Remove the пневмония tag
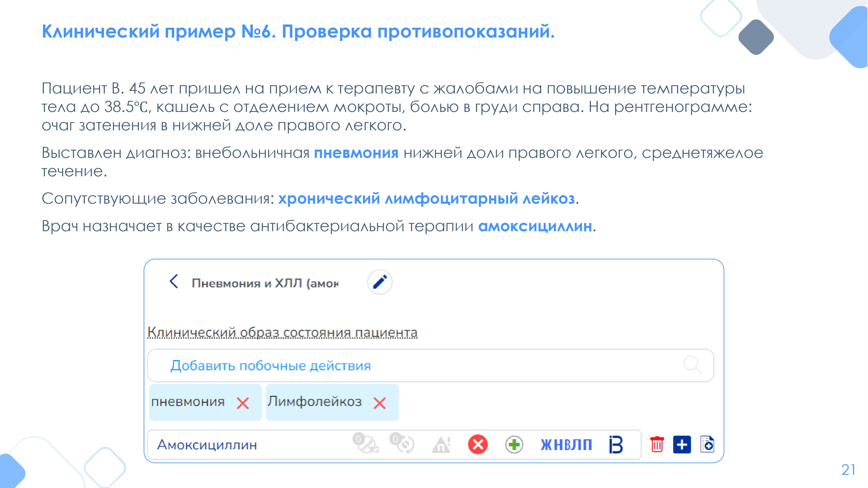The width and height of the screenshot is (868, 488). point(243,403)
